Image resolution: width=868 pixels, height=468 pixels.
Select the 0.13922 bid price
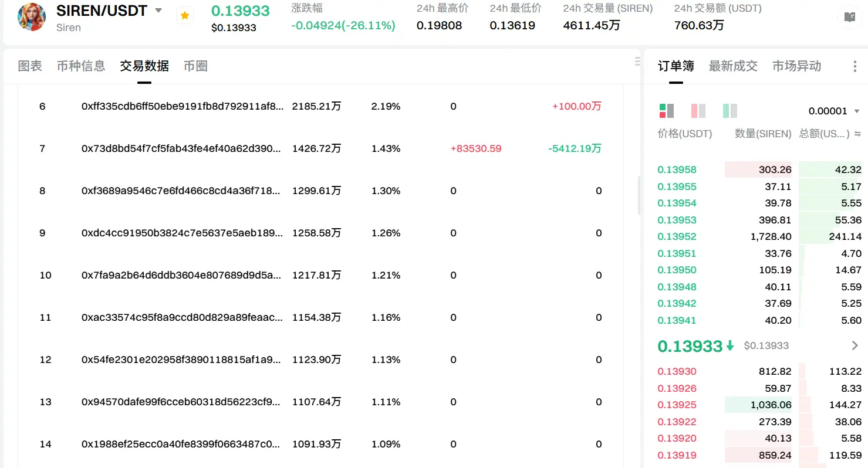[677, 422]
